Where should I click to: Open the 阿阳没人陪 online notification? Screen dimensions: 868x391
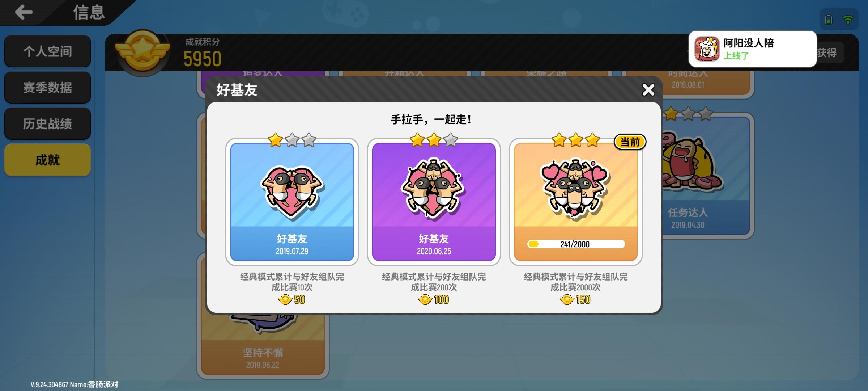pos(752,49)
